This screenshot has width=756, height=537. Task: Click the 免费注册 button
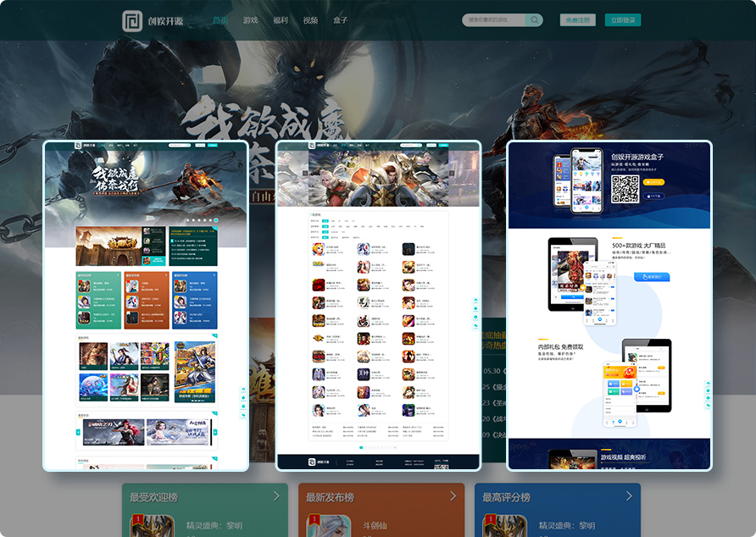[x=578, y=20]
